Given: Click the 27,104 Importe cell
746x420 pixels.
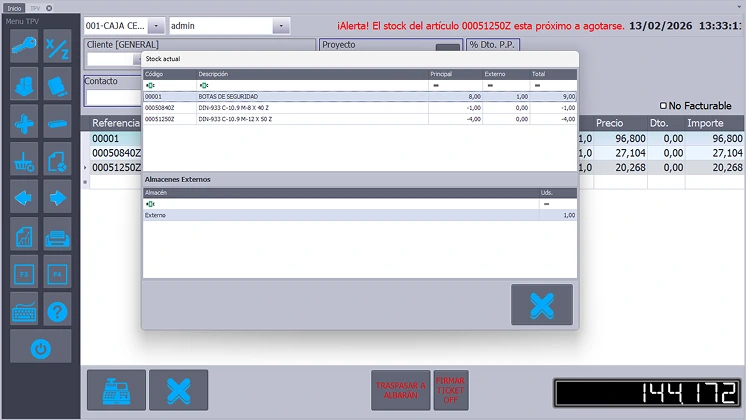Looking at the screenshot, I should pos(715,153).
